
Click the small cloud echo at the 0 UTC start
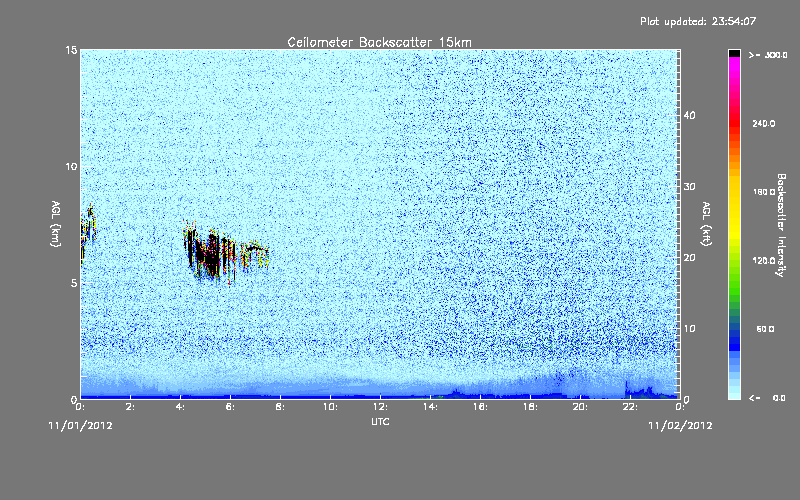click(x=88, y=233)
